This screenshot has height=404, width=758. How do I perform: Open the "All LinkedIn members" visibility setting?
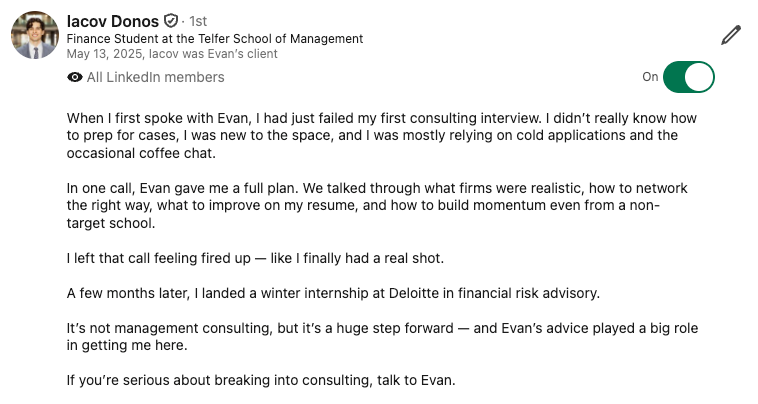[155, 77]
